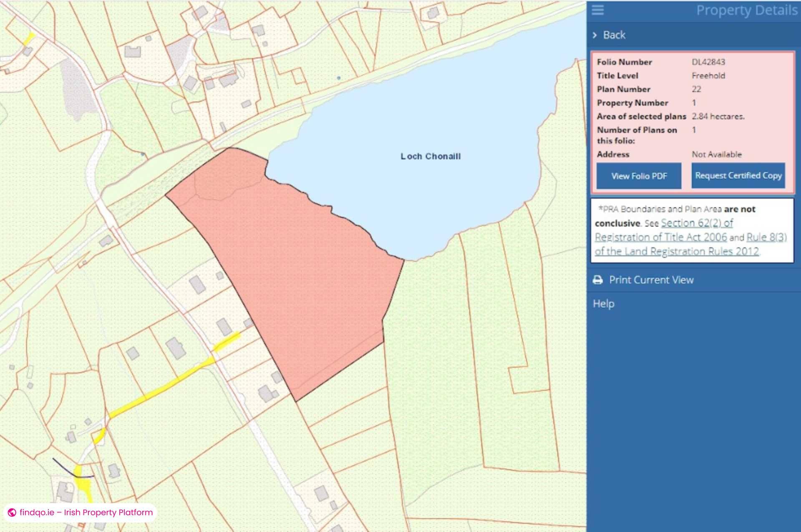Click Print Current View
801x532 pixels.
pyautogui.click(x=651, y=280)
